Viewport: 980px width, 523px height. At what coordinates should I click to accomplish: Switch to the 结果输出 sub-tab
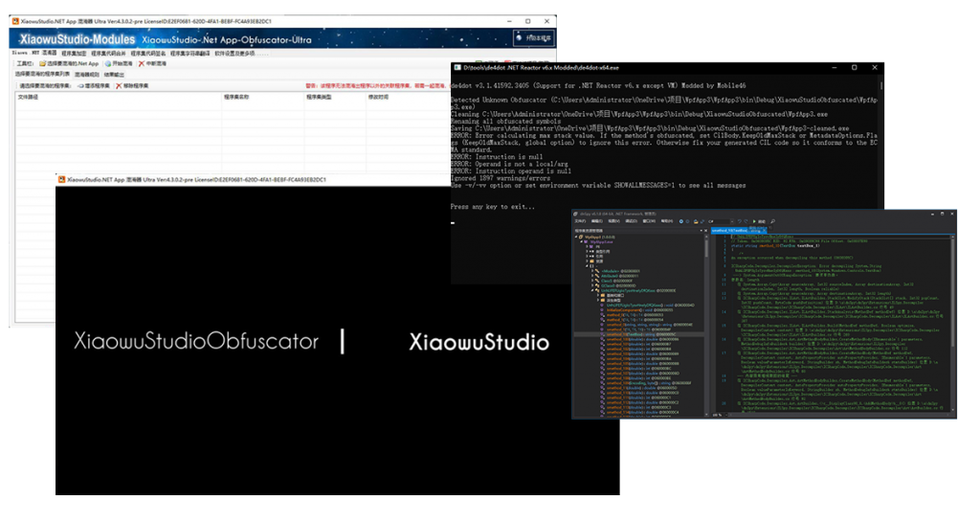tap(115, 75)
